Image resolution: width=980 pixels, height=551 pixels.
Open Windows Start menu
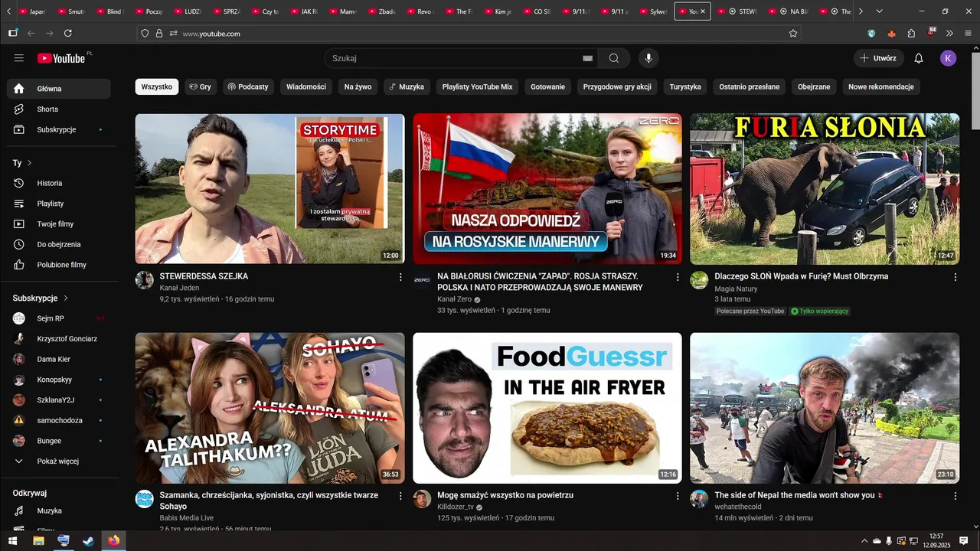(12, 541)
